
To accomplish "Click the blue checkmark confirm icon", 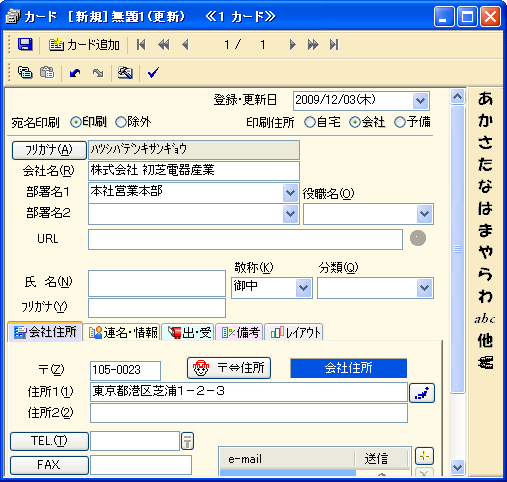I will click(x=153, y=72).
